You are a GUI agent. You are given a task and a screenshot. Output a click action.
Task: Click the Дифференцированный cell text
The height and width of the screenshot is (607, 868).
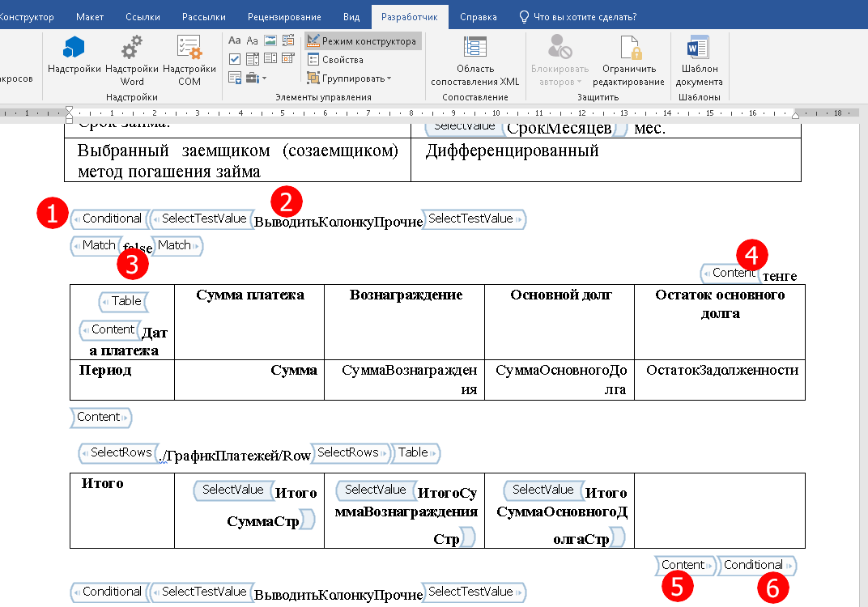pyautogui.click(x=512, y=151)
